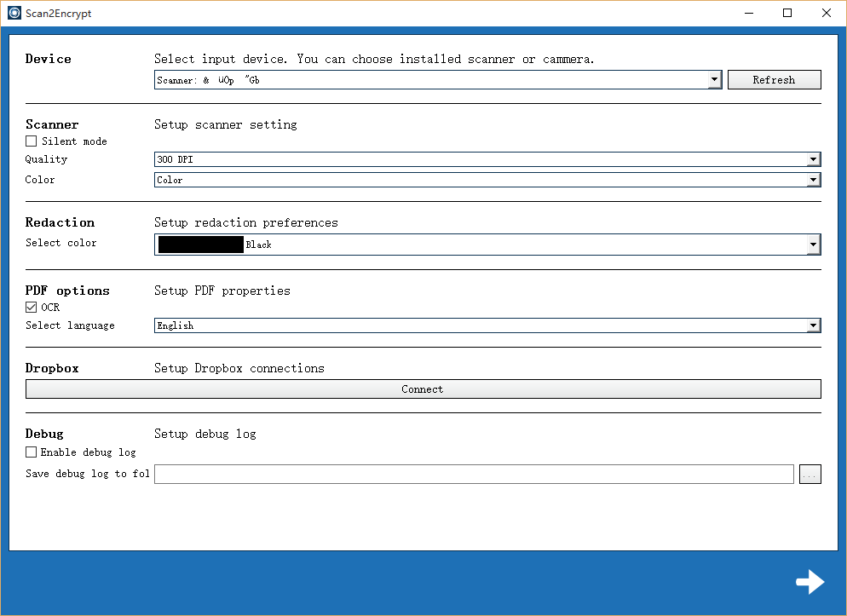Open the input device combo box
Image resolution: width=847 pixels, height=616 pixels.
(426, 79)
